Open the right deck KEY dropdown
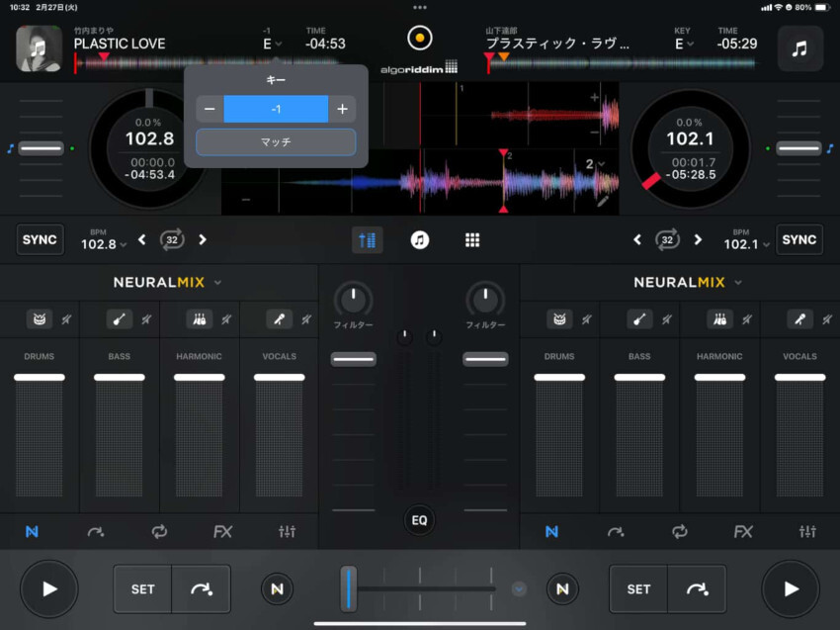 click(x=682, y=44)
